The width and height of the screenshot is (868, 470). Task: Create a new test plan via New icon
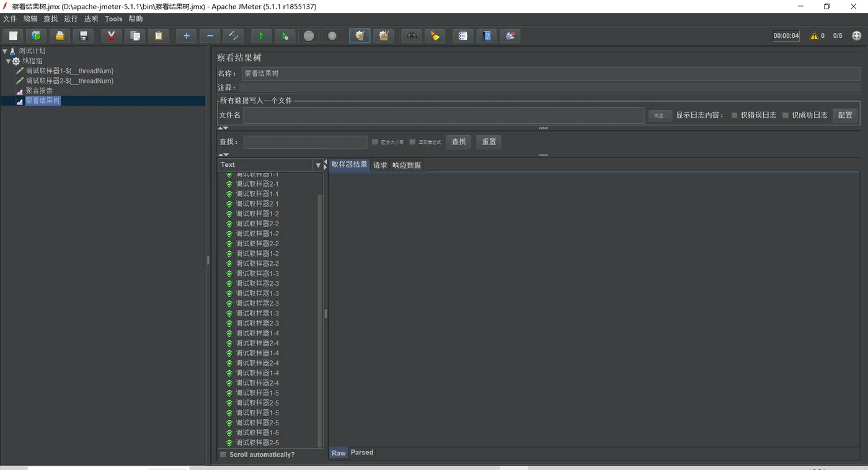[12, 36]
